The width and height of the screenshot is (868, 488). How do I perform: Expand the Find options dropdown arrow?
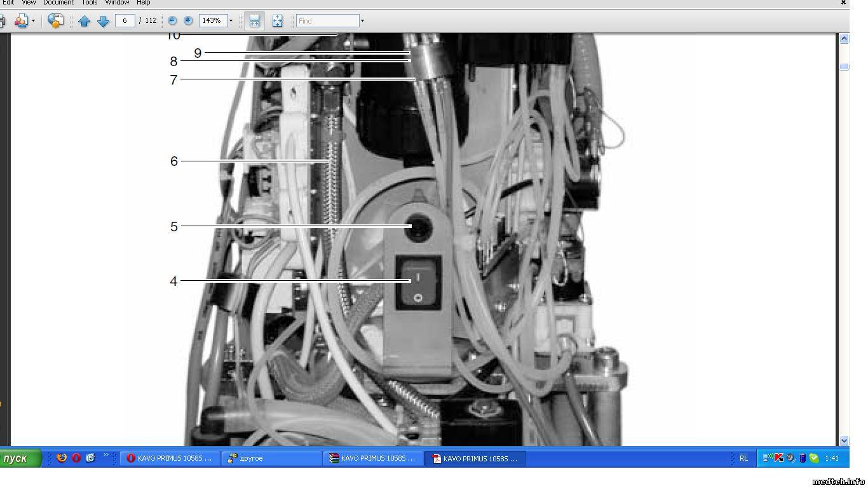tap(362, 21)
